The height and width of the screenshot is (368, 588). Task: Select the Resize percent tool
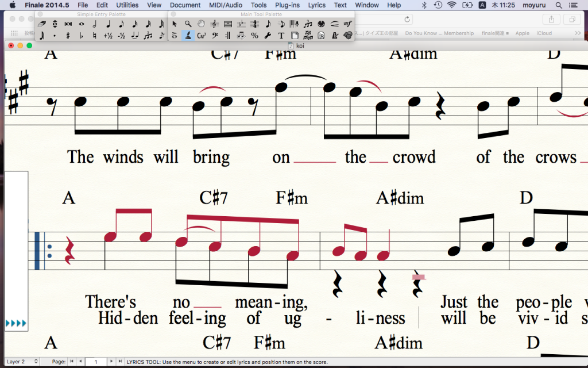(x=254, y=36)
